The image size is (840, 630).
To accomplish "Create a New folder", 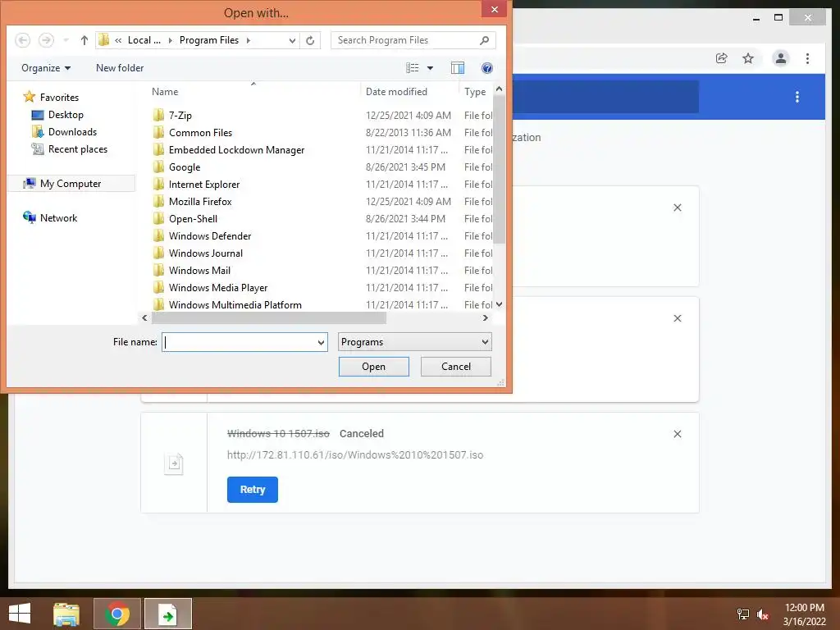I will point(120,68).
